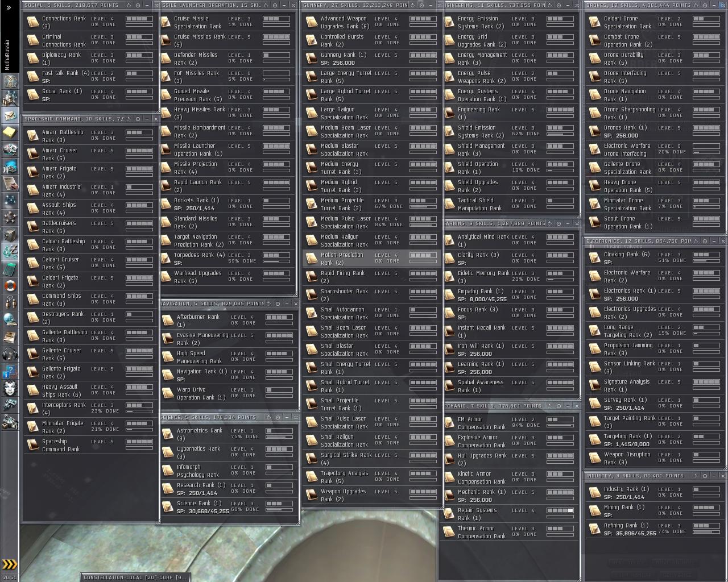Select the Battlecruisers Rank (6) skill
The width and height of the screenshot is (728, 582).
[x=90, y=227]
